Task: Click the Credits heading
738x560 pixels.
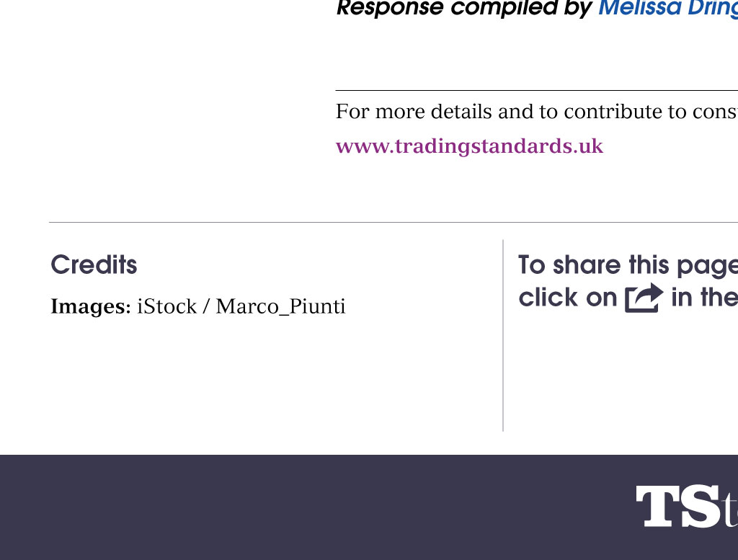Action: 94,265
